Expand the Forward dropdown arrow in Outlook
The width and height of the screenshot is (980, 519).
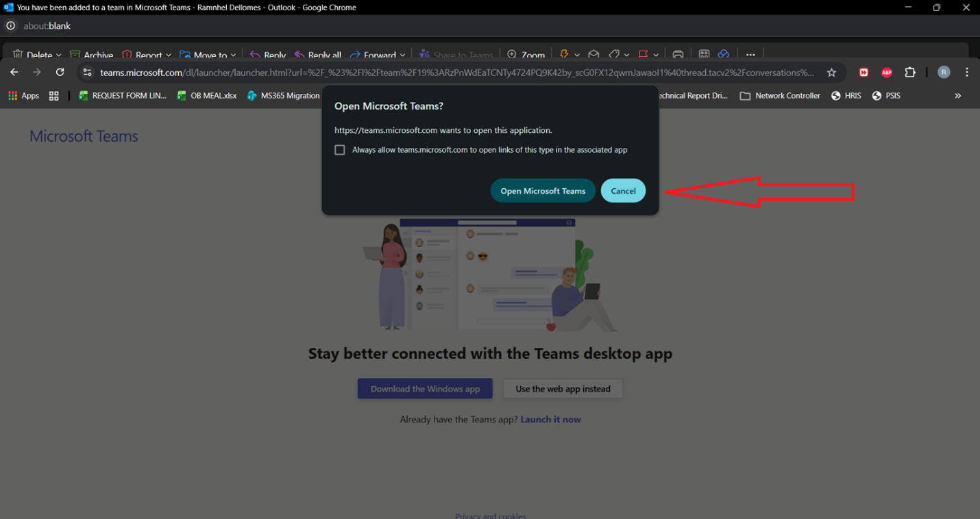pos(402,55)
